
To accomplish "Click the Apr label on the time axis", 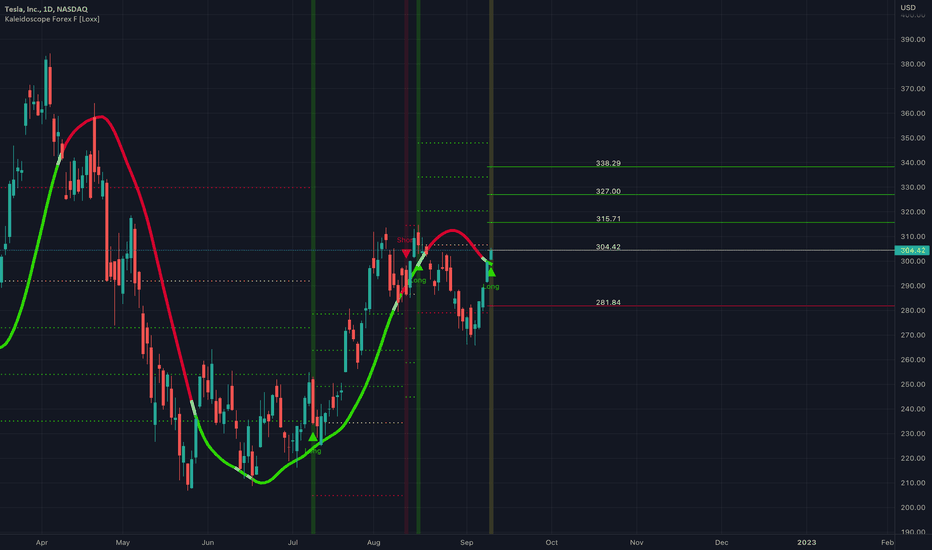I will coord(42,542).
